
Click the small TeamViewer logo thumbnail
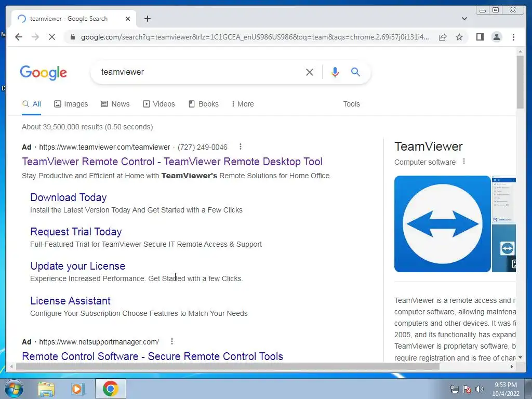(504, 248)
